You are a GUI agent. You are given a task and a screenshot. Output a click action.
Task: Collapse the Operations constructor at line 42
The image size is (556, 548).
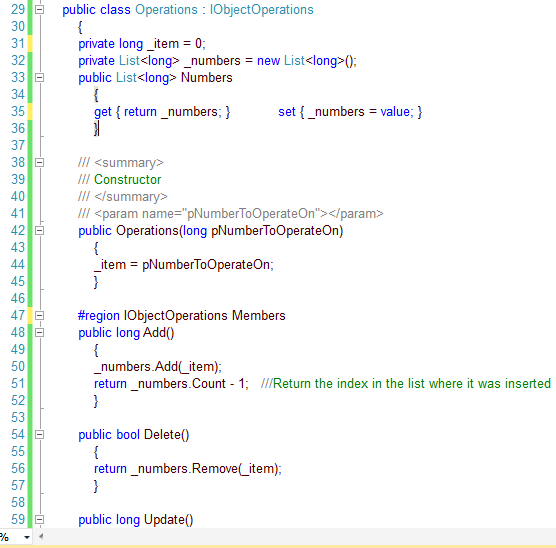40,231
